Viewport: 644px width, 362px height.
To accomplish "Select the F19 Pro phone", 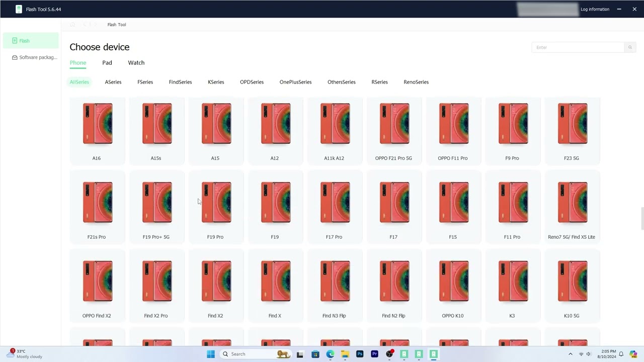I will tap(216, 207).
